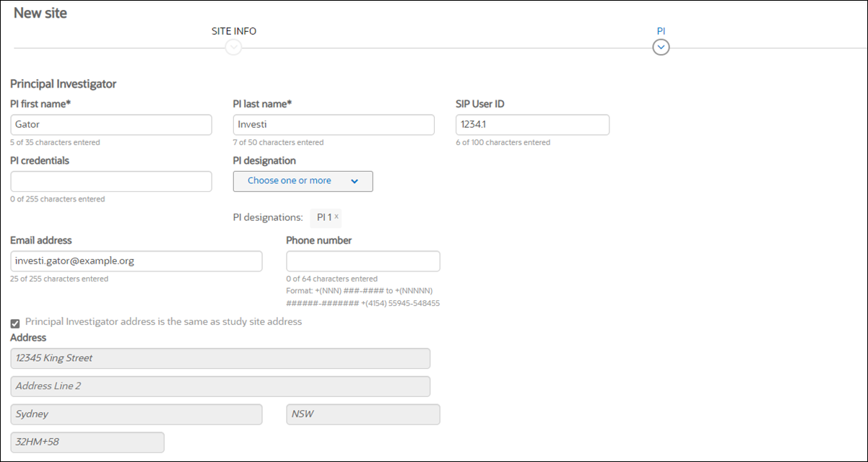The width and height of the screenshot is (868, 462).
Task: Click the Address Line 2 field
Action: tap(220, 386)
